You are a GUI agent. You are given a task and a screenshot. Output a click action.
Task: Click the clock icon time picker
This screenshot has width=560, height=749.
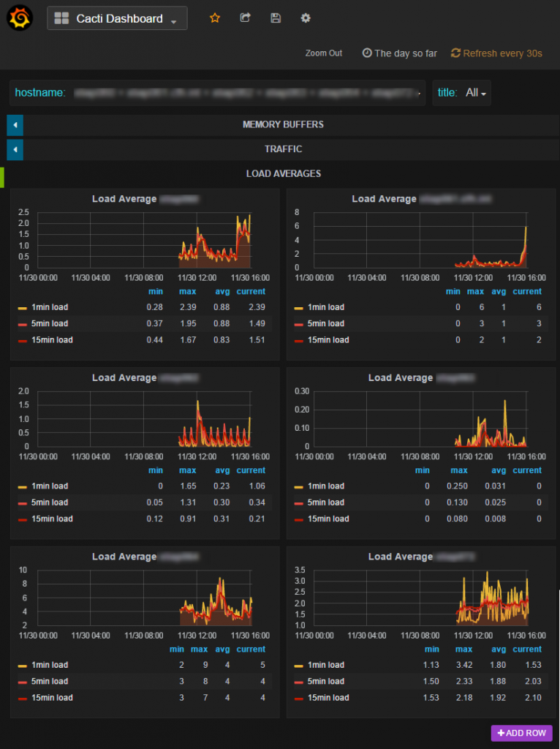367,53
